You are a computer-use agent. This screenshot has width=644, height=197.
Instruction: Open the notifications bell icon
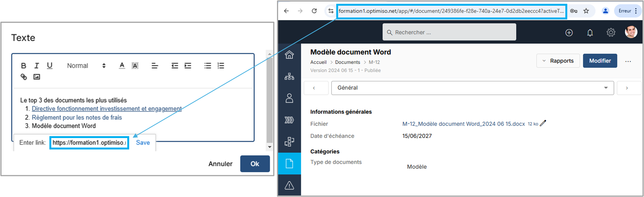click(x=590, y=33)
